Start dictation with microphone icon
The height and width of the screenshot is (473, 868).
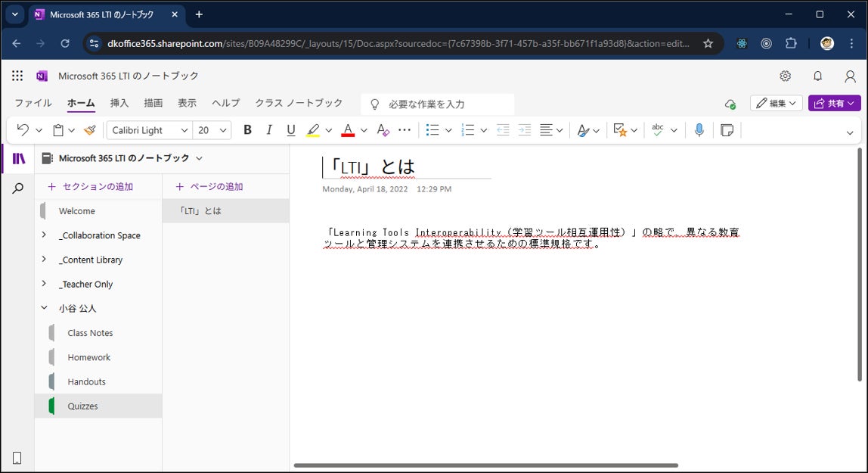[x=699, y=130]
